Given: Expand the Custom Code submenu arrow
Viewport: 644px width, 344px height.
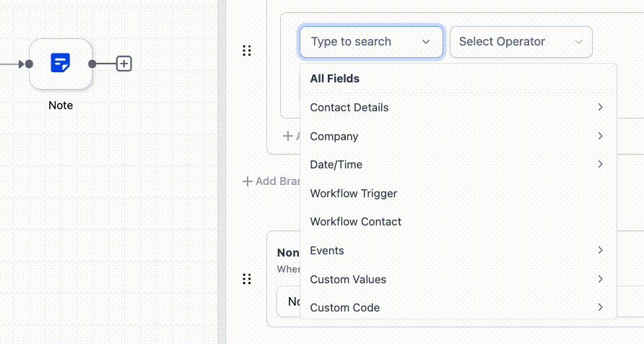Looking at the screenshot, I should 600,307.
